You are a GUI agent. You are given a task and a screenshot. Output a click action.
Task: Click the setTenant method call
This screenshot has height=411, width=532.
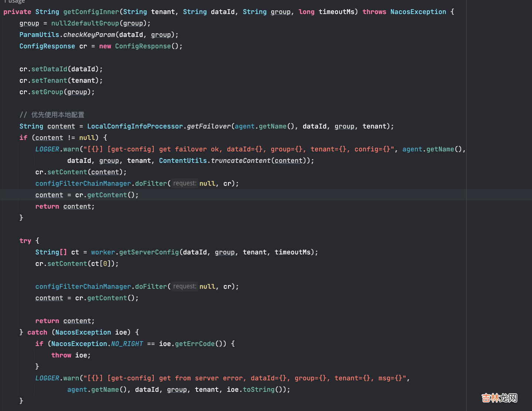(x=49, y=81)
